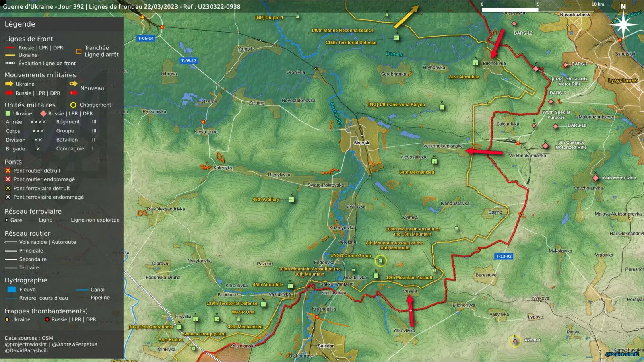Click the 'Lignes de Front' legend heading
The height and width of the screenshot is (362, 644).
29,39
